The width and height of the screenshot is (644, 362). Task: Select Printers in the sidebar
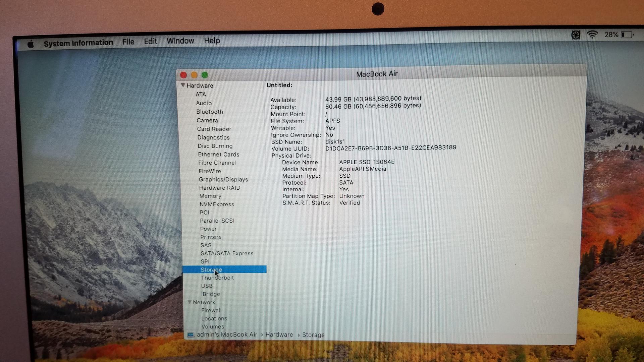click(211, 237)
